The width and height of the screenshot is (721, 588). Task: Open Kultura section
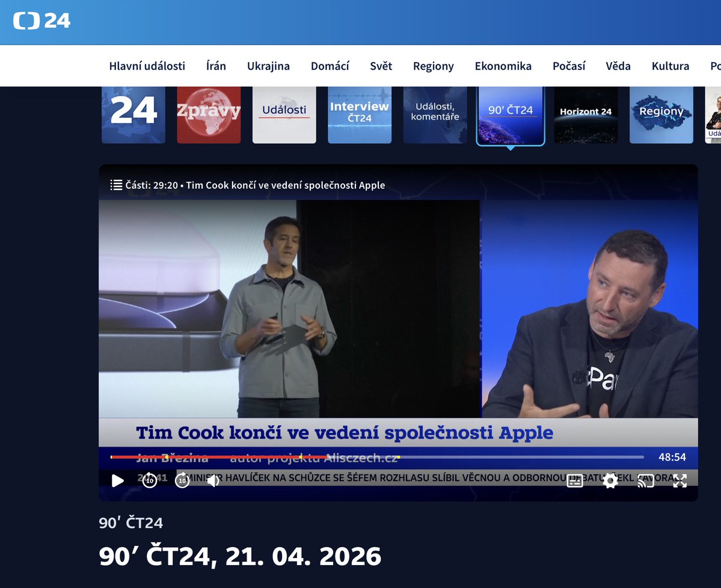[x=670, y=66]
